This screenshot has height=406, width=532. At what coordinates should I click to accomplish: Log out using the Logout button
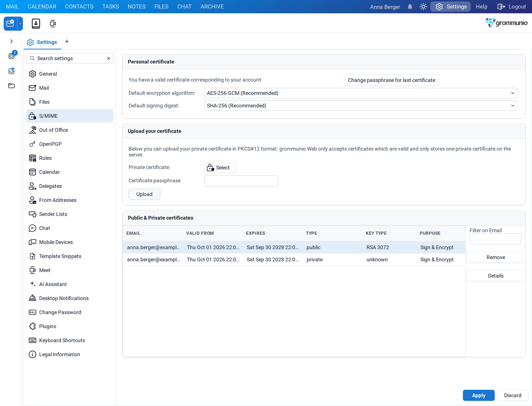pyautogui.click(x=512, y=7)
